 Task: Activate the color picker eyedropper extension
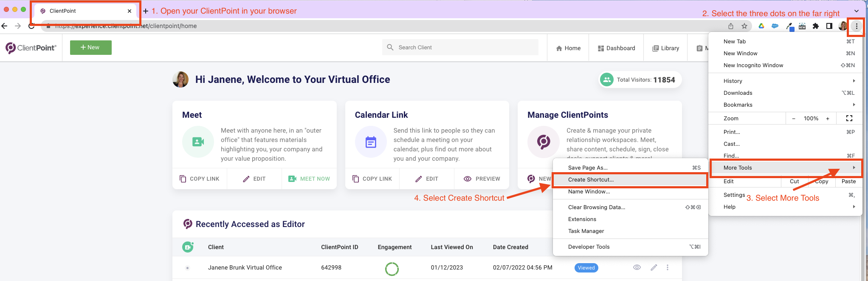pyautogui.click(x=789, y=27)
